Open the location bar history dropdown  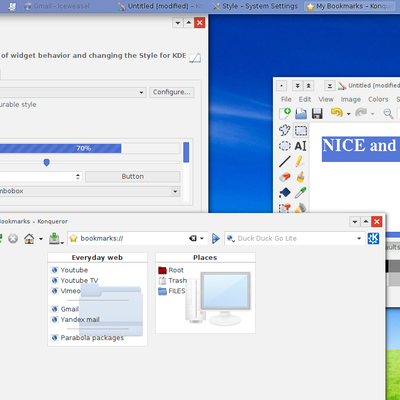click(202, 238)
